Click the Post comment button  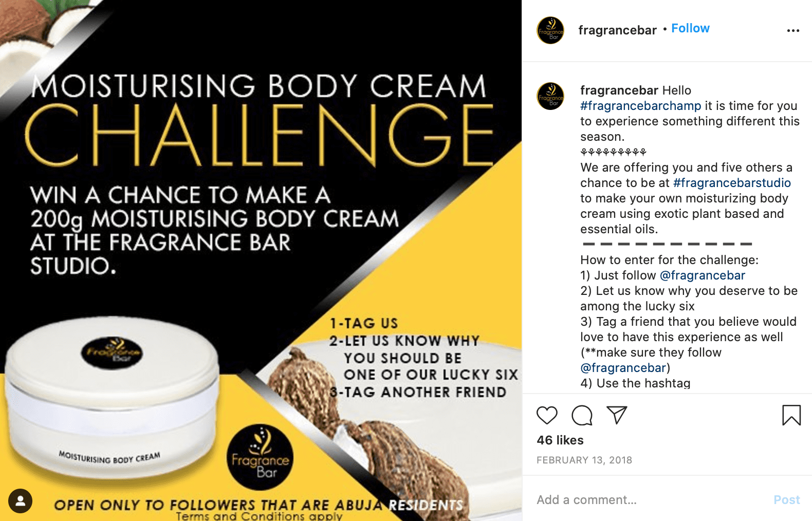coord(787,500)
